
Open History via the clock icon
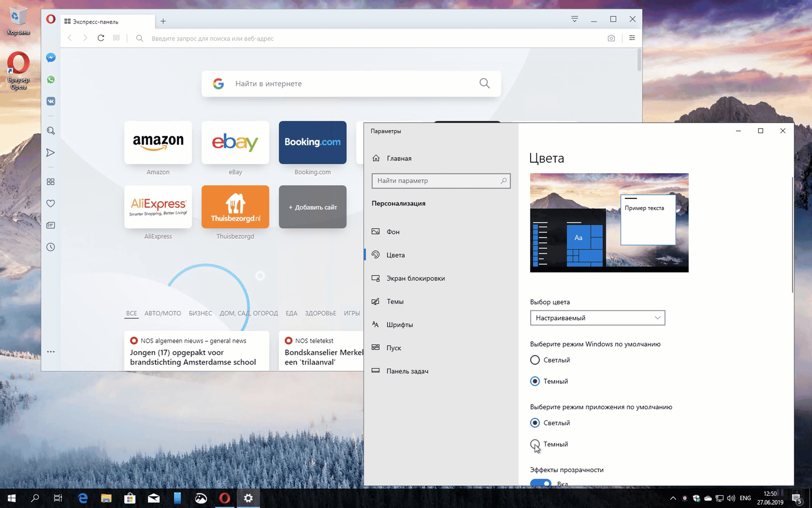[x=50, y=247]
